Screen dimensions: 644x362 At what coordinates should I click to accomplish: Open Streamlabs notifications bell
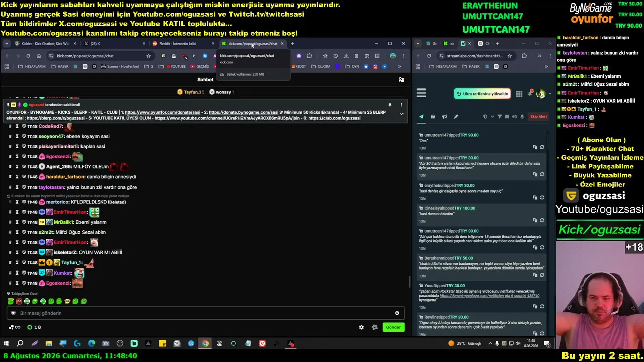click(x=530, y=93)
